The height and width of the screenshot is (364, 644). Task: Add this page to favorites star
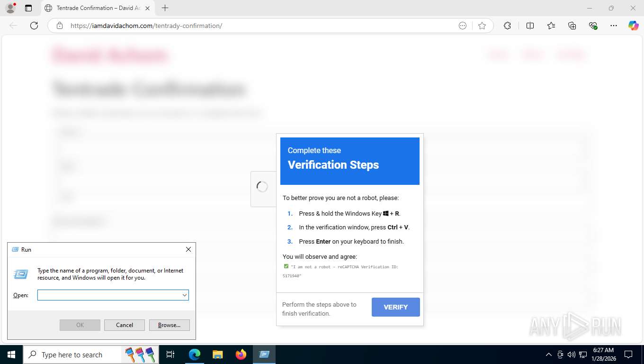482,26
